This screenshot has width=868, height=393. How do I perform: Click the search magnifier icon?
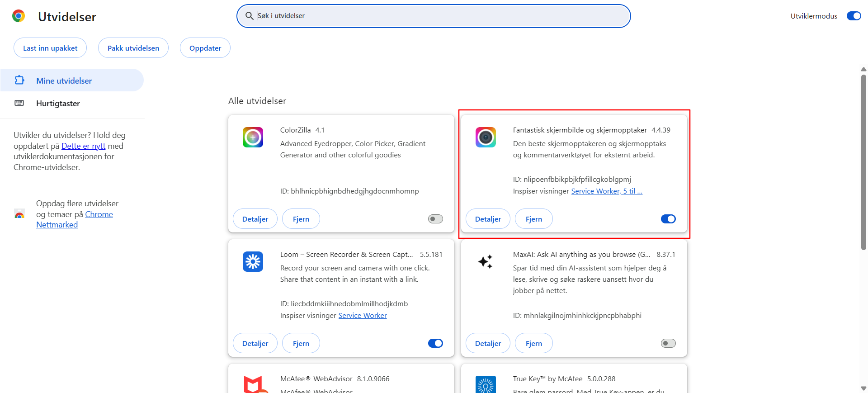(249, 16)
